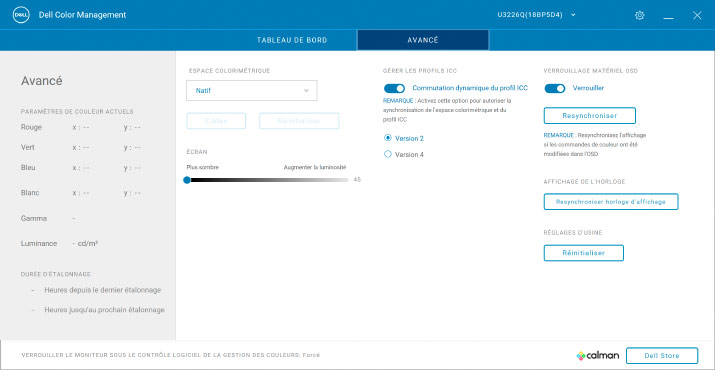This screenshot has width=715, height=370.
Task: Click the Vert color parameter label
Action: (x=27, y=147)
